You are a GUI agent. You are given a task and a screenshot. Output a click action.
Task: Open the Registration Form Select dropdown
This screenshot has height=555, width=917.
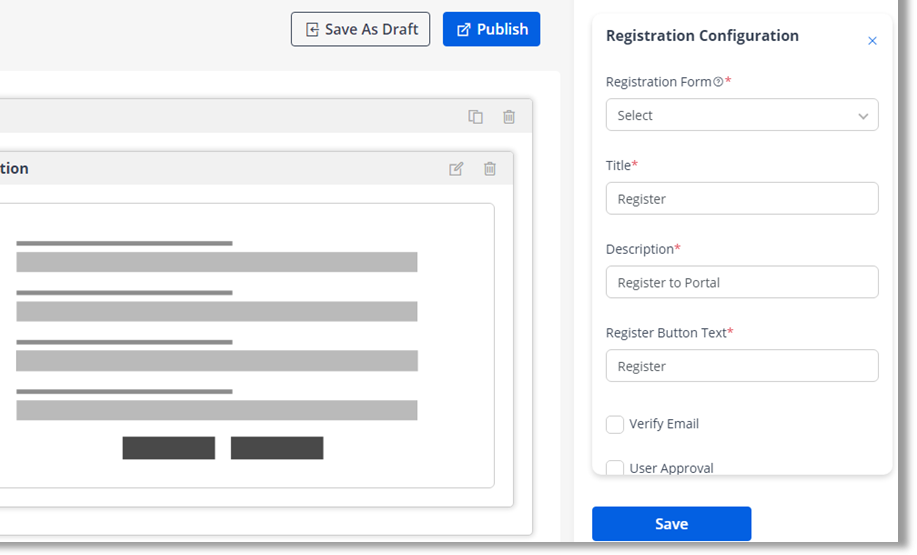[742, 115]
